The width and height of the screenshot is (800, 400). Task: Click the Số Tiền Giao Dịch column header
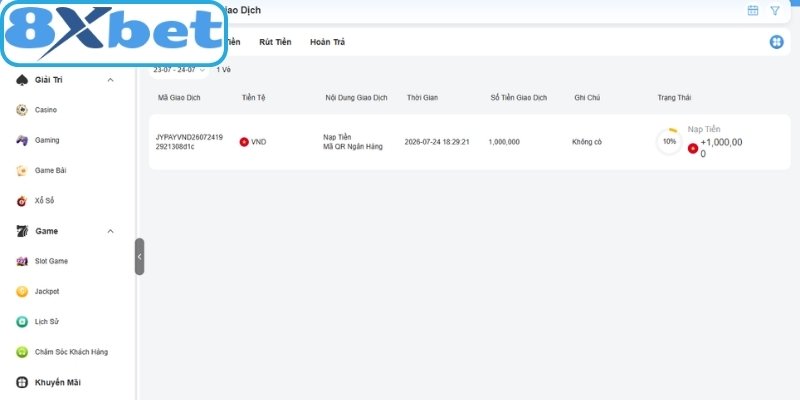(x=518, y=97)
